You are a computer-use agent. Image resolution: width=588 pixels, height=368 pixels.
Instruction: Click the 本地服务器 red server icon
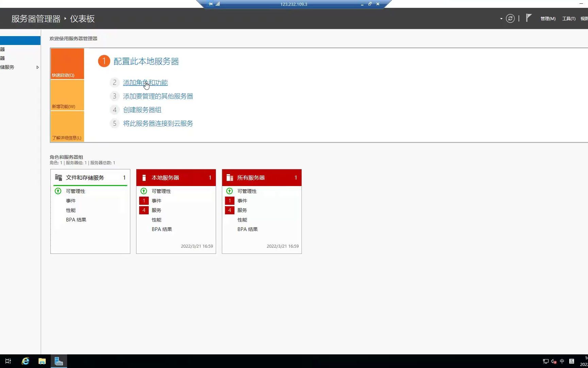click(145, 178)
